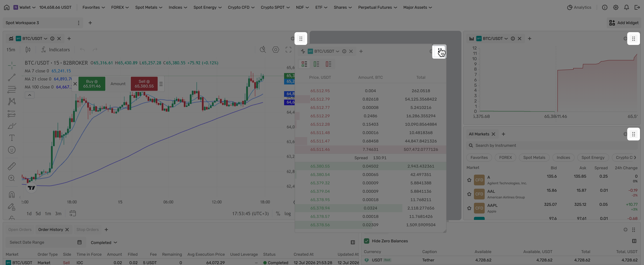Viewport: 644px width, 265px height.
Task: Open the ETF menu
Action: coord(321,7)
